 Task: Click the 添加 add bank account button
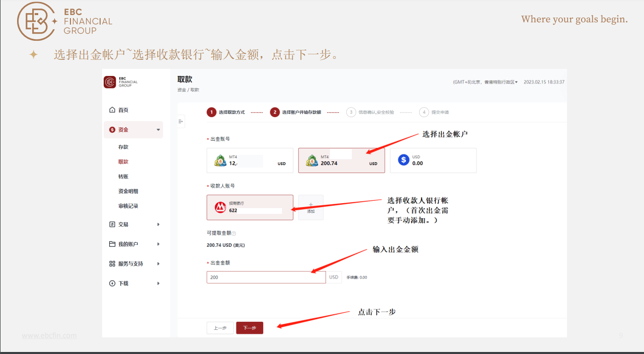310,207
